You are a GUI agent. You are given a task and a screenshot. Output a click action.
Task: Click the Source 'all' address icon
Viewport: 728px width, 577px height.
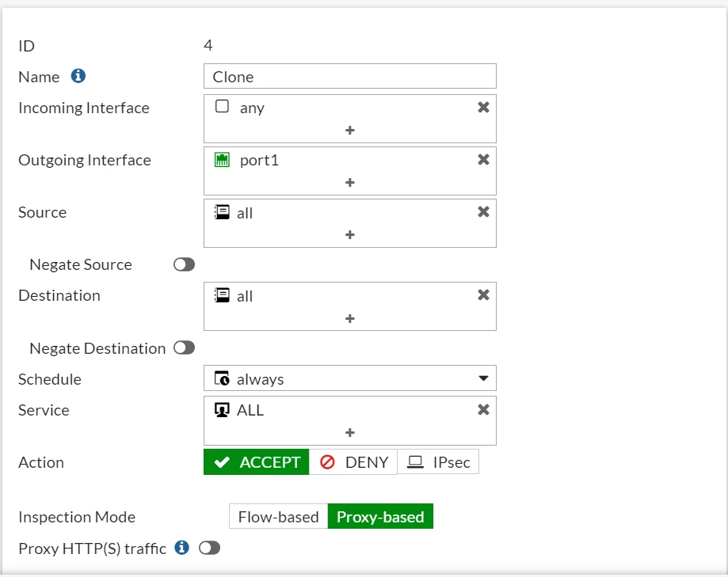pyautogui.click(x=222, y=212)
